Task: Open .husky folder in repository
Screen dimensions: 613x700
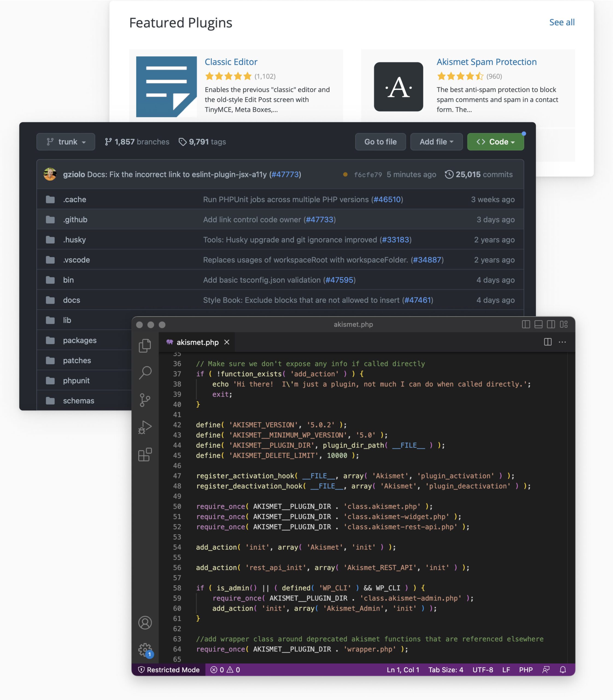Action: 74,240
